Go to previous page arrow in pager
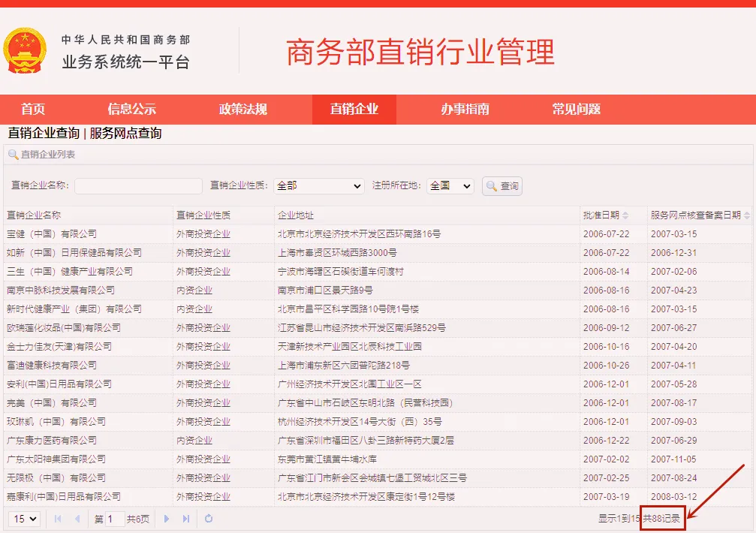The width and height of the screenshot is (756, 533). (77, 519)
